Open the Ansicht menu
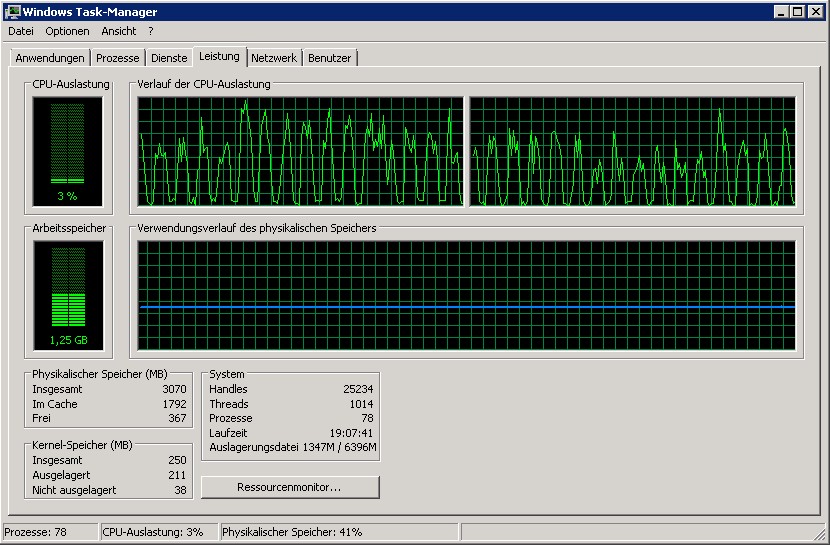Viewport: 830px width, 545px height. [x=119, y=31]
